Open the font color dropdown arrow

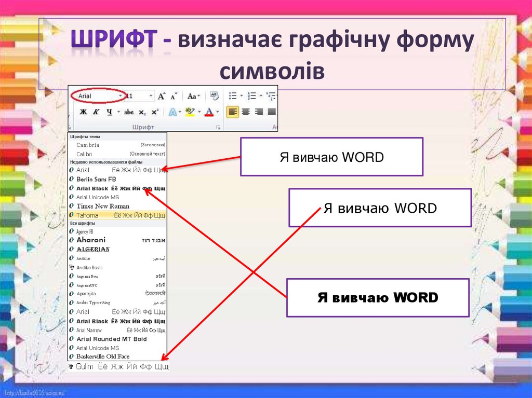coord(218,112)
